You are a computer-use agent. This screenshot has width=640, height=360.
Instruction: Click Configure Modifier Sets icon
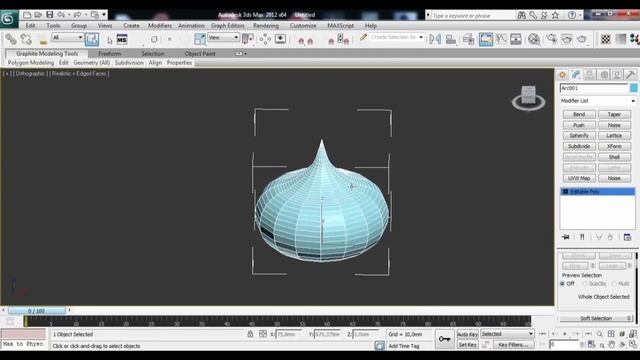point(627,237)
